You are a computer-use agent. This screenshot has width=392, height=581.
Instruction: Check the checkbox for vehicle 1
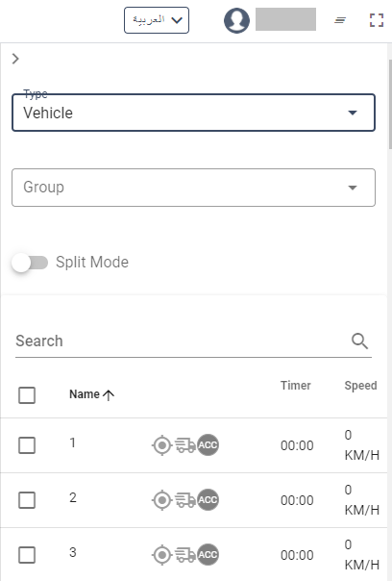point(27,445)
